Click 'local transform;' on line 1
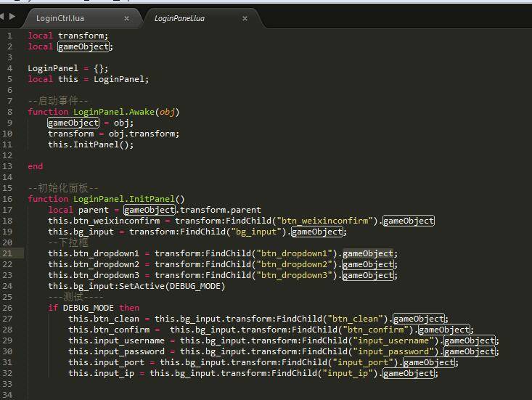Viewport: 532px width, 400px height. click(x=67, y=36)
